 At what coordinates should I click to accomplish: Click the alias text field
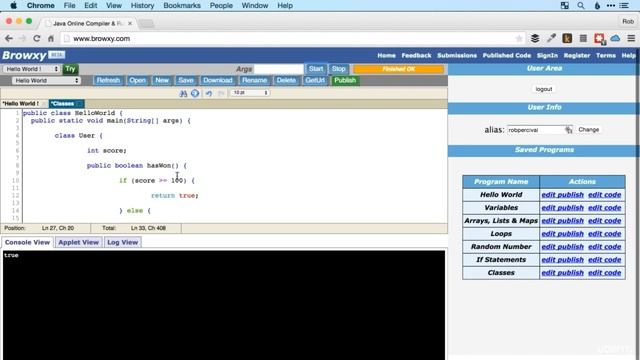pyautogui.click(x=540, y=130)
